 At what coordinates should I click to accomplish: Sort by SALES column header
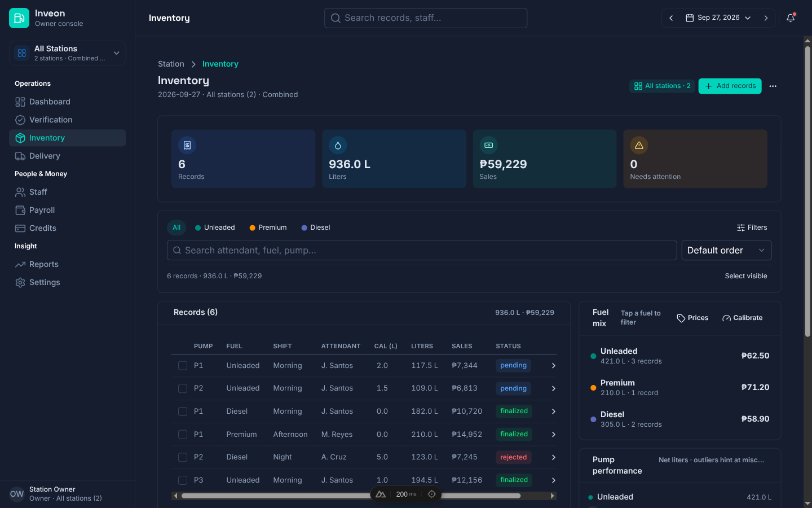(x=462, y=346)
